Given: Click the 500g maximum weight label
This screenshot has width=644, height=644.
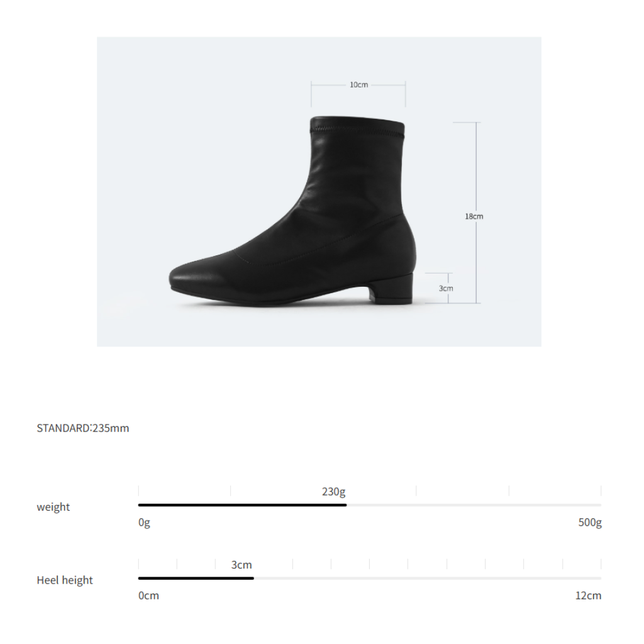Looking at the screenshot, I should pyautogui.click(x=590, y=523).
